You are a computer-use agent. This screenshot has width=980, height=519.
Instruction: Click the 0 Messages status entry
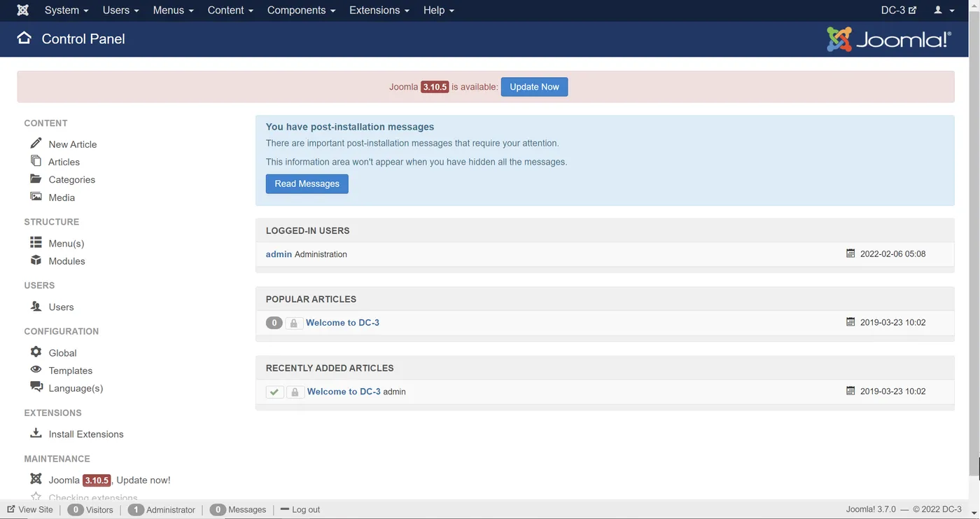point(238,509)
